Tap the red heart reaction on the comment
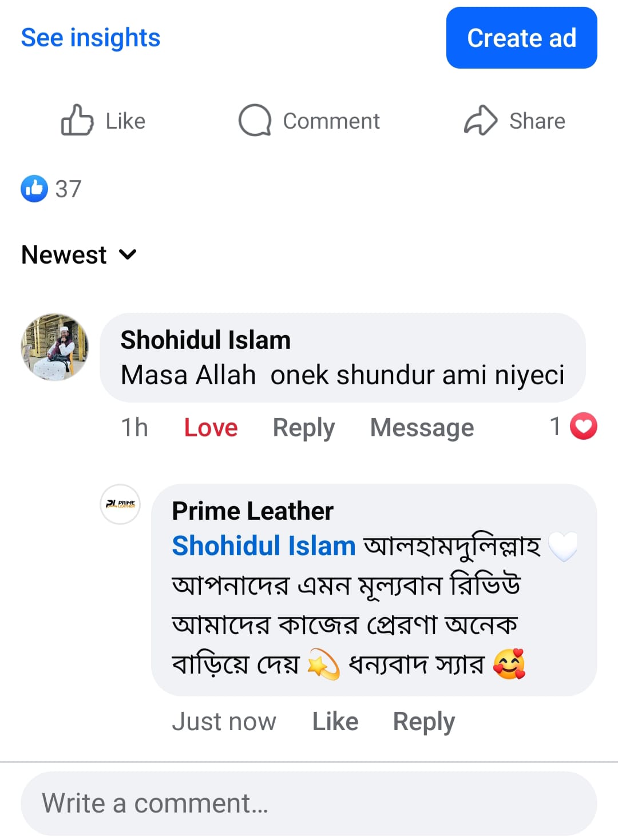Image resolution: width=618 pixels, height=840 pixels. (584, 427)
